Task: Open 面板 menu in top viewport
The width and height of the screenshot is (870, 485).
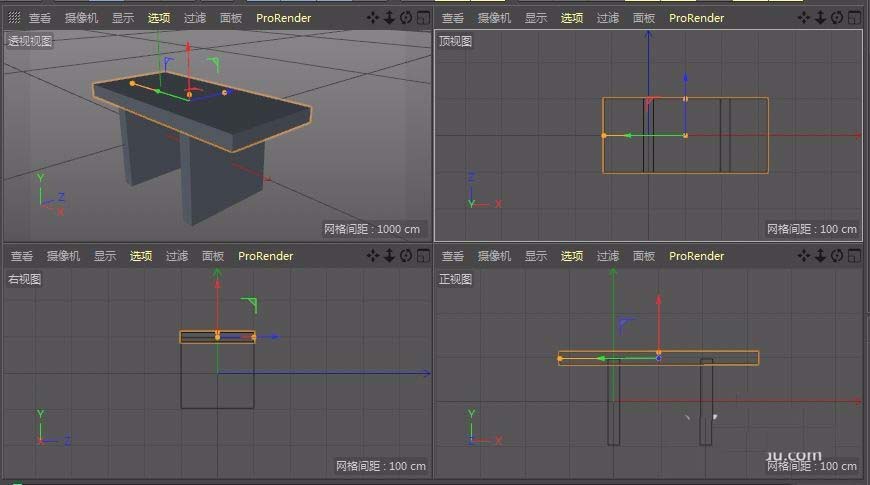Action: click(643, 18)
